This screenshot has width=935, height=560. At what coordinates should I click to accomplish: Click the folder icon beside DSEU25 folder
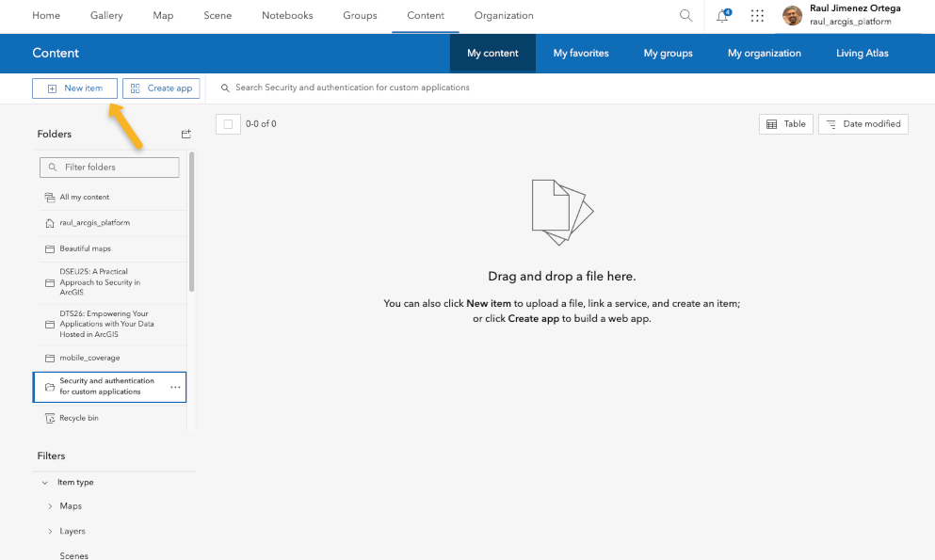[50, 282]
